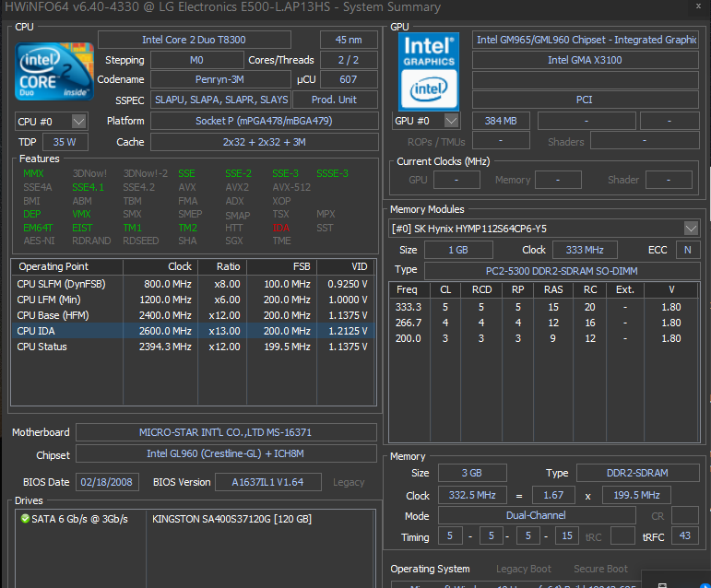Select the CPU Base (HFM) row
This screenshot has width=711, height=588.
[x=194, y=315]
